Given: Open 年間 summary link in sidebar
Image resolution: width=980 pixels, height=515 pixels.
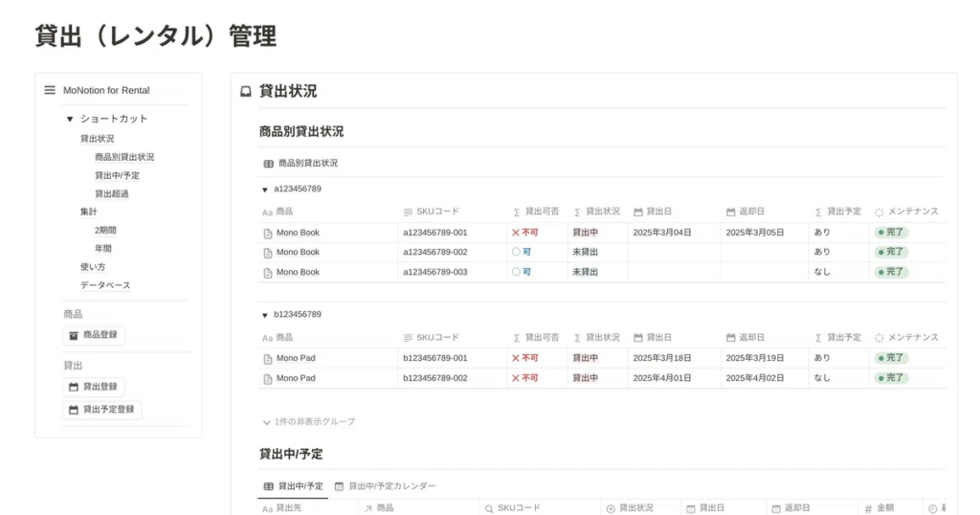Looking at the screenshot, I should (x=102, y=248).
